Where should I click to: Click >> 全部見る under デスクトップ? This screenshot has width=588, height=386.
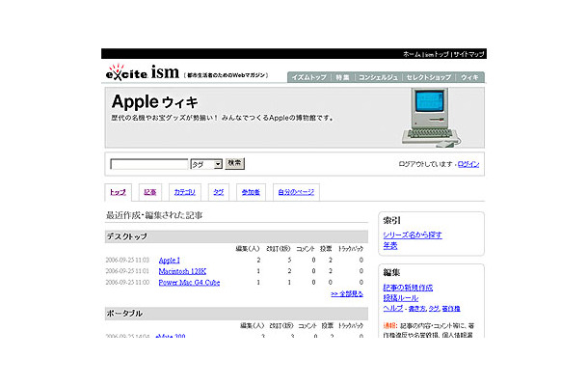click(347, 293)
